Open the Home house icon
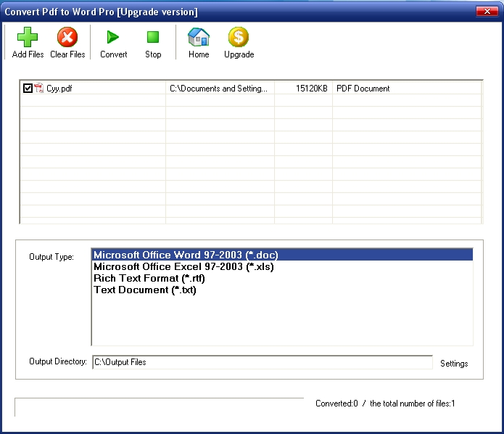The height and width of the screenshot is (434, 504). [199, 37]
